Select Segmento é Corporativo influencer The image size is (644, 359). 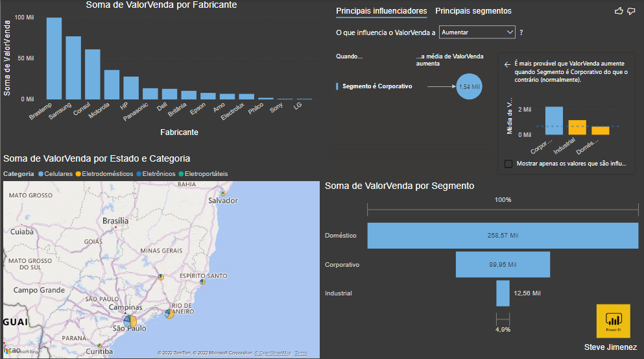(377, 86)
